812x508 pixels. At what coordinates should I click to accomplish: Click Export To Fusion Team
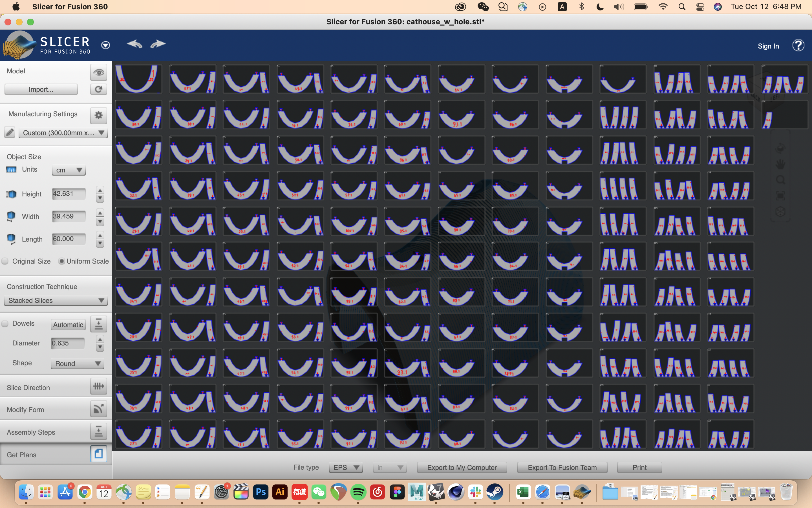(562, 467)
